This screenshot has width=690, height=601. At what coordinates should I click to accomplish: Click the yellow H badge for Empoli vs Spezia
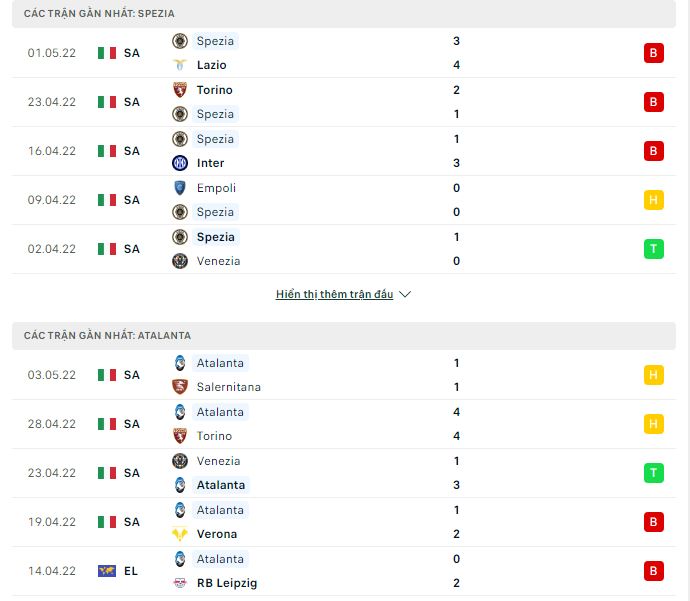653,200
